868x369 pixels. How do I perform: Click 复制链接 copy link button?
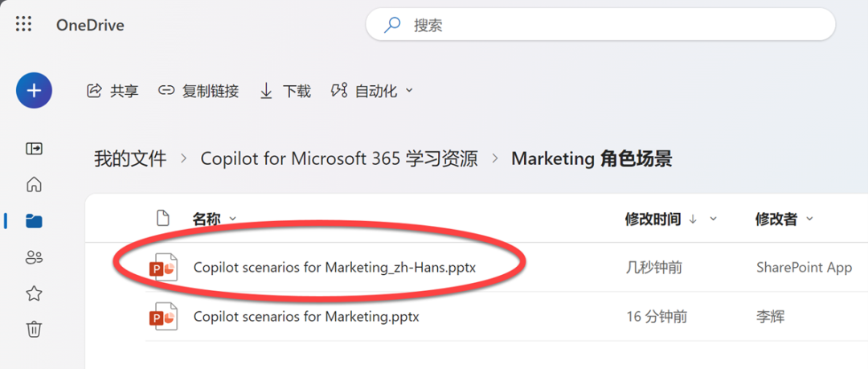pos(199,90)
